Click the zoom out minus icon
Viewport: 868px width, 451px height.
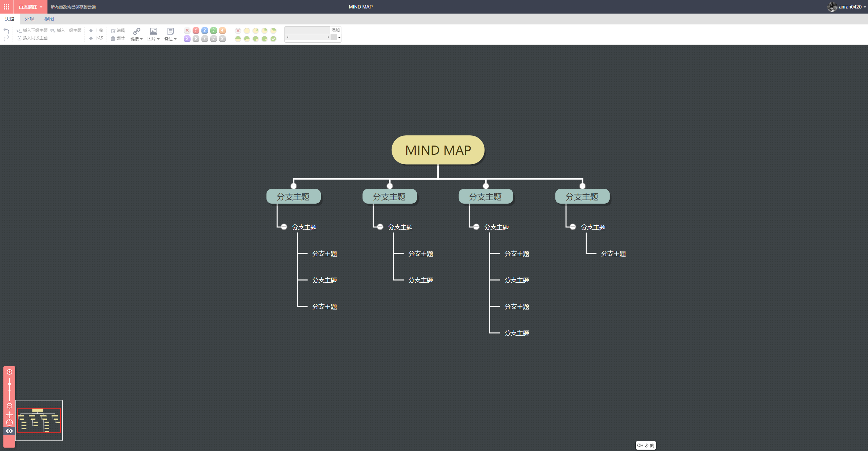point(9,406)
